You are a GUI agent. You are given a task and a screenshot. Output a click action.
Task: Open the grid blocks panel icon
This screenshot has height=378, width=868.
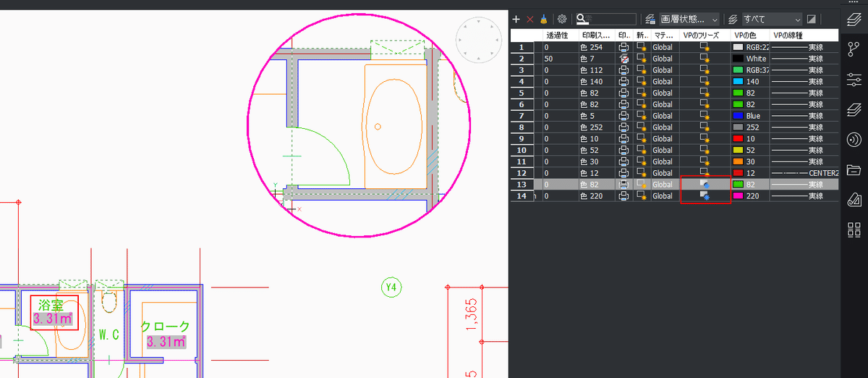854,231
